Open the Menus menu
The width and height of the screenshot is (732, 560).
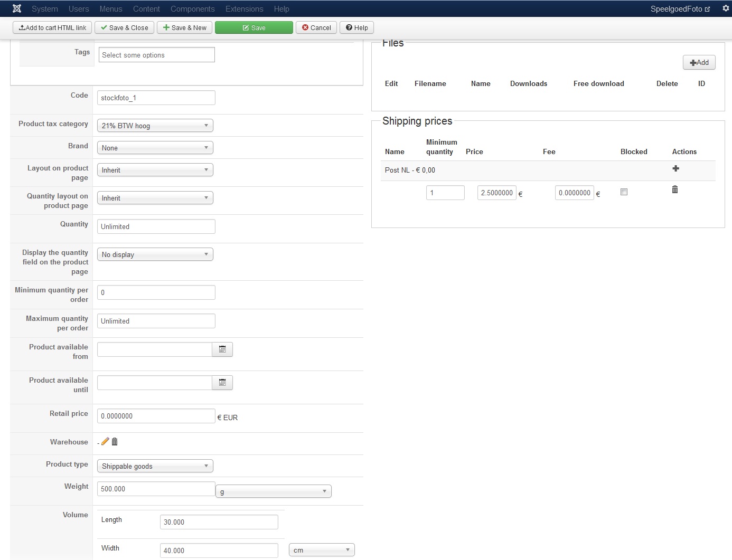[x=111, y=8]
